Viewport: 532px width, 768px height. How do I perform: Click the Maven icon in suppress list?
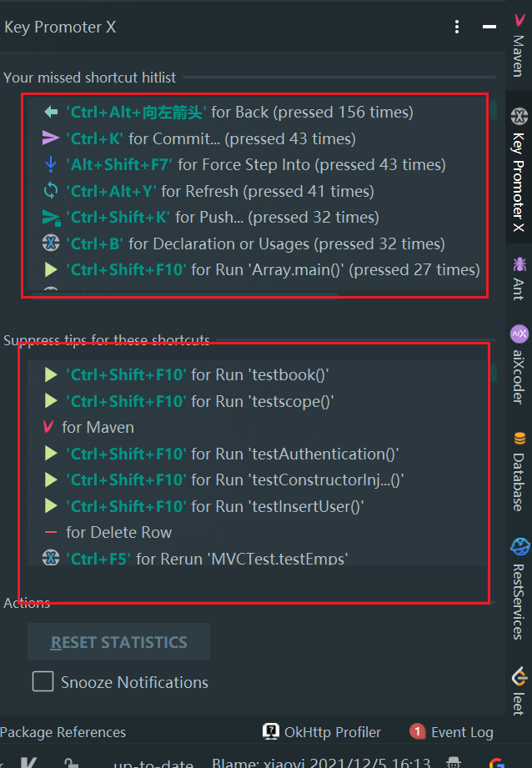pos(48,427)
